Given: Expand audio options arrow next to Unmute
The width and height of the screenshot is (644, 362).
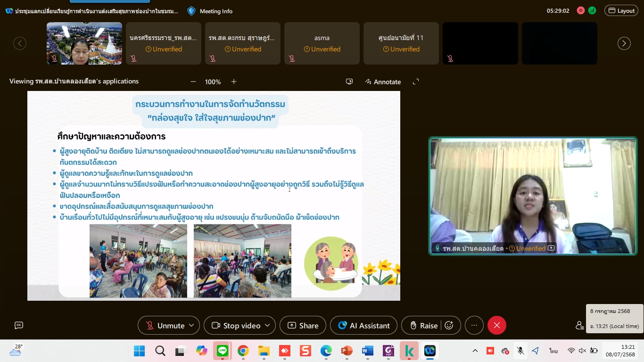Looking at the screenshot, I should click(191, 325).
